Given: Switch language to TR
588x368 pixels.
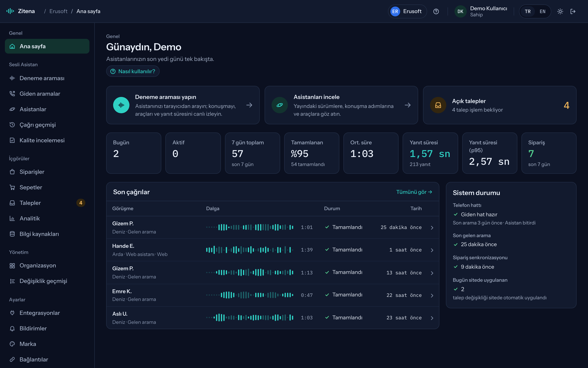Looking at the screenshot, I should (x=528, y=11).
